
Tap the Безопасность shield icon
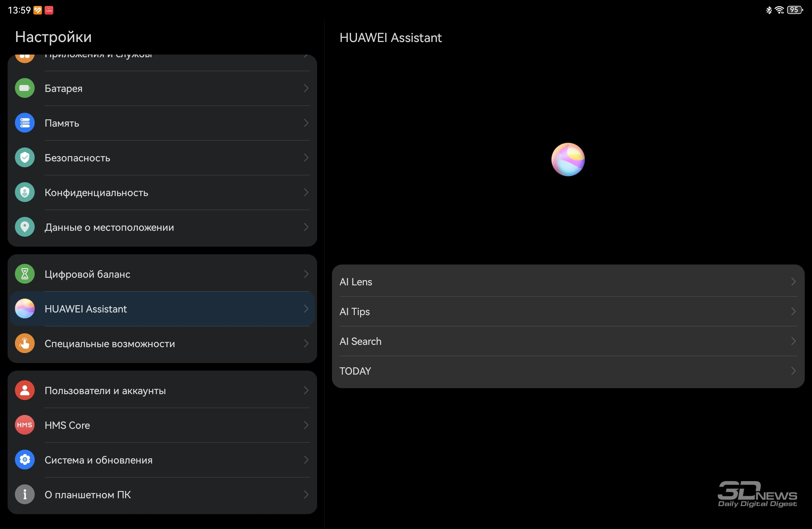click(24, 158)
